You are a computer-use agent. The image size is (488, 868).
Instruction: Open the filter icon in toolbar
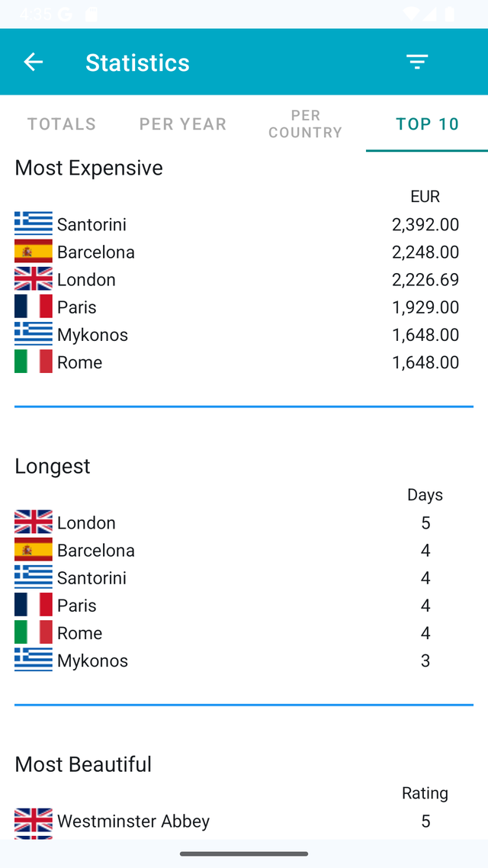coord(417,62)
